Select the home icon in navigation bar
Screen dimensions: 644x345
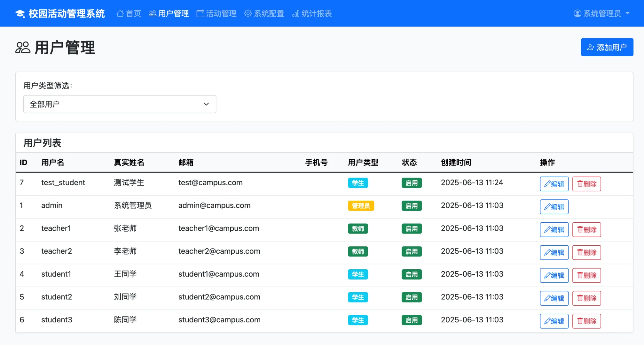(120, 13)
